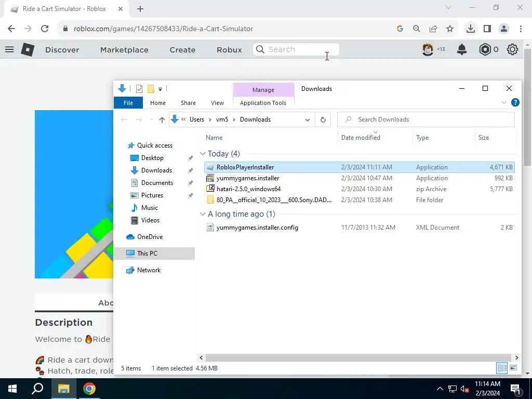Screen dimensions: 532x399
Task: Click the Explorer Up one level arrow
Action: (162, 119)
